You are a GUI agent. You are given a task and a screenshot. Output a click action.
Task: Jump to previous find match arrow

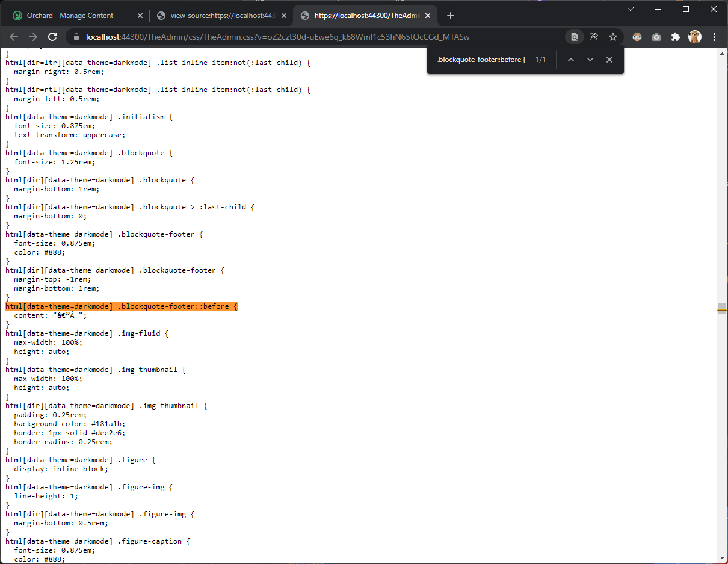571,59
